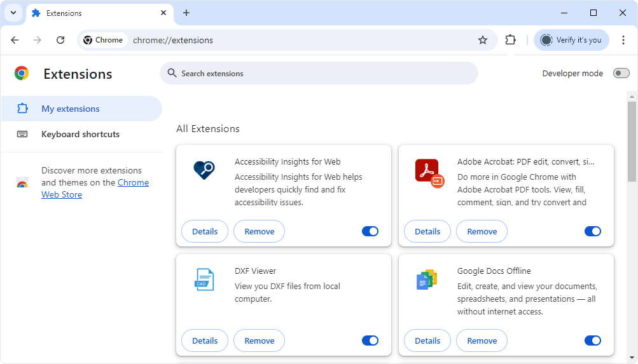Select the Extensions browser tab
Screen dimensions: 638x364
pyautogui.click(x=100, y=13)
